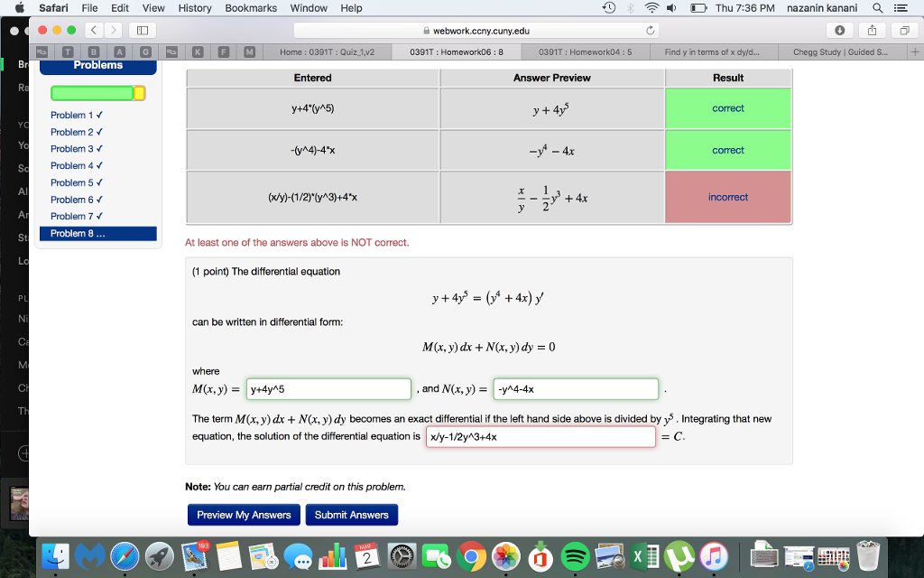Open Messages from the Dock
Image resolution: width=924 pixels, height=578 pixels.
pos(298,558)
